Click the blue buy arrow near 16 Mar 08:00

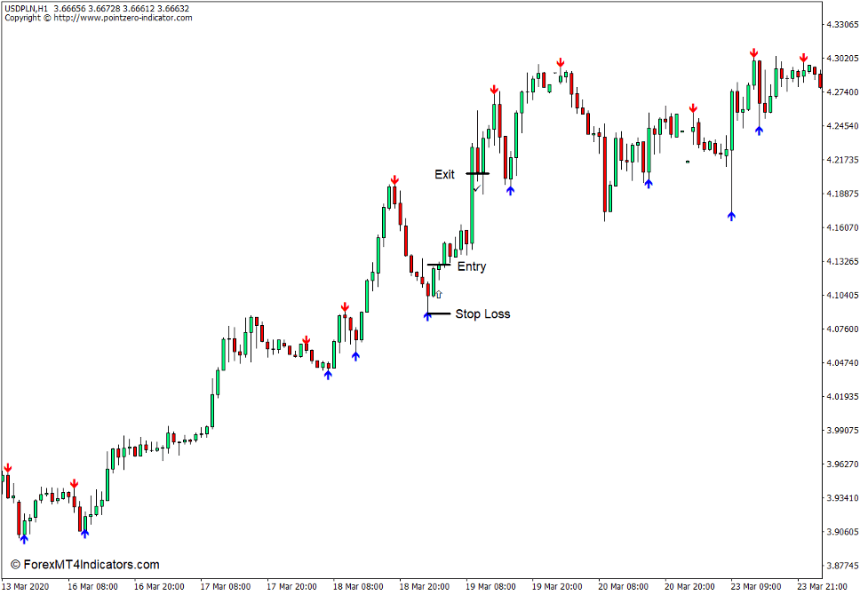tap(84, 533)
